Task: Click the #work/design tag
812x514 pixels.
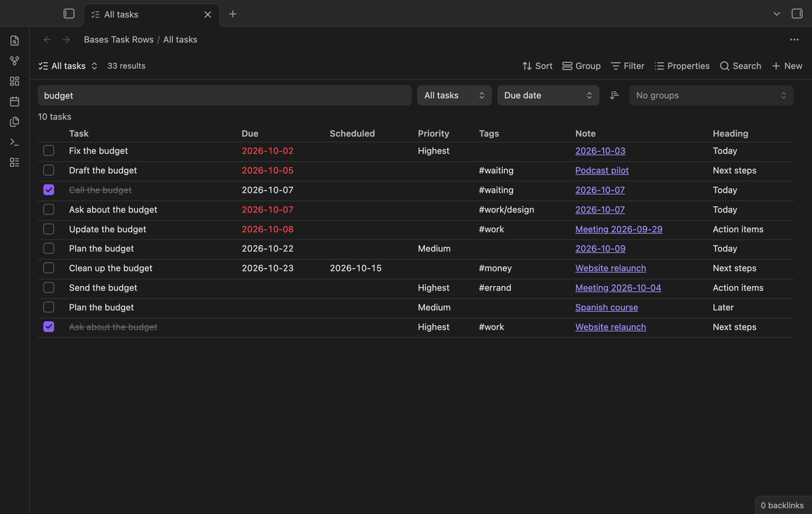Action: coord(506,210)
